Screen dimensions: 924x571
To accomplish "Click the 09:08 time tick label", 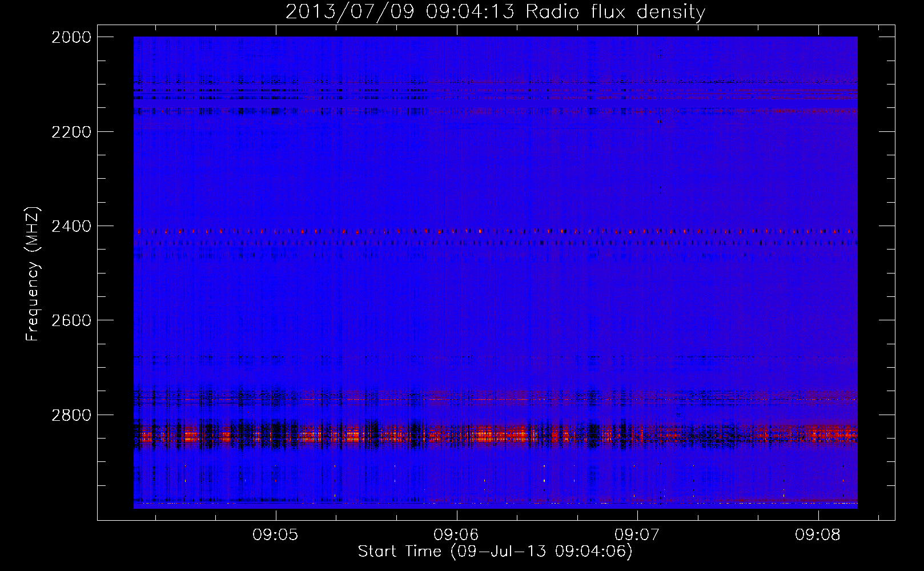I will [818, 535].
